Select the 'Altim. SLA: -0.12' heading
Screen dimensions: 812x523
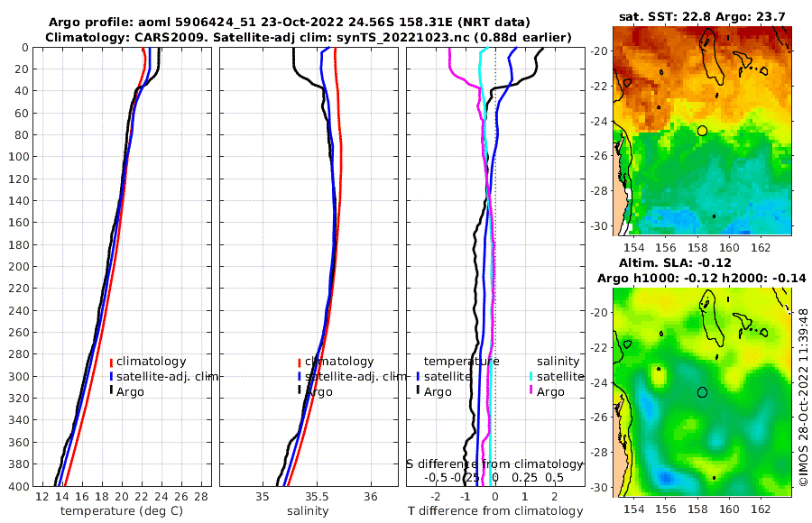pos(675,262)
